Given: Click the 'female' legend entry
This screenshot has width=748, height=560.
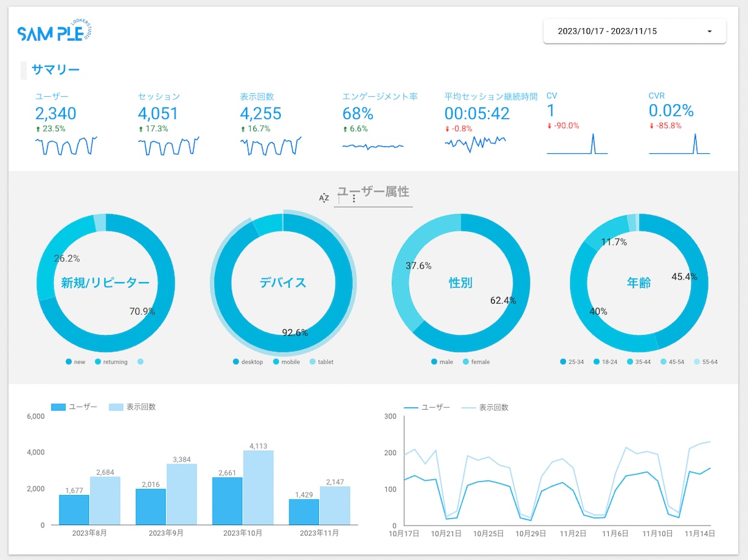Looking at the screenshot, I should [x=476, y=362].
